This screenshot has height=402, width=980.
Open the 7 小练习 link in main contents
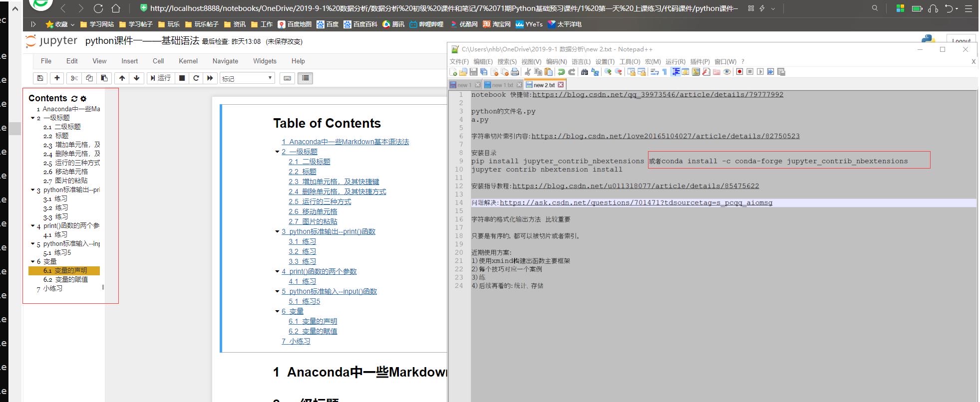pos(296,341)
